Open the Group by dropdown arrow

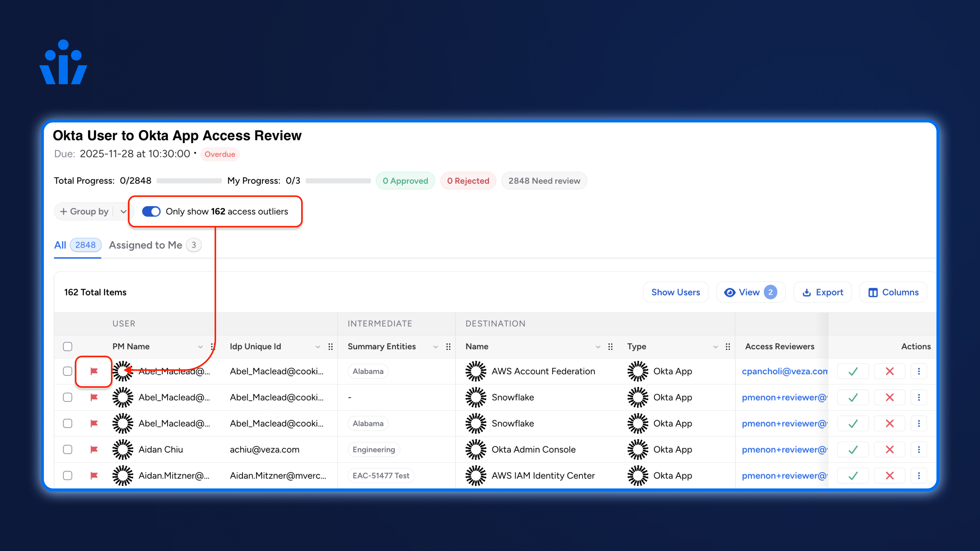pyautogui.click(x=123, y=211)
